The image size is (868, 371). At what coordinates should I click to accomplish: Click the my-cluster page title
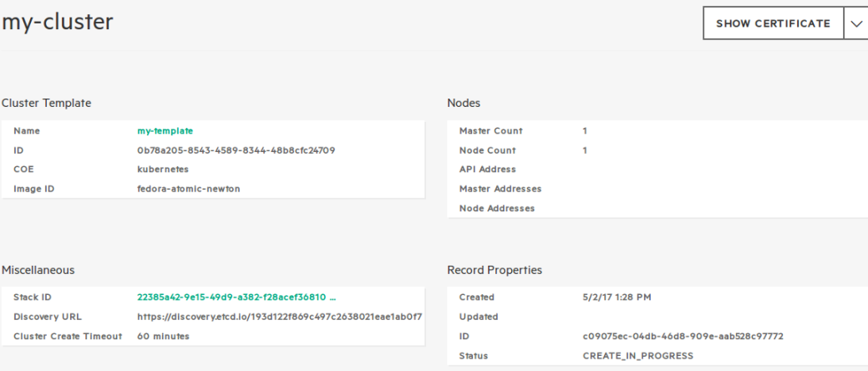point(57,23)
